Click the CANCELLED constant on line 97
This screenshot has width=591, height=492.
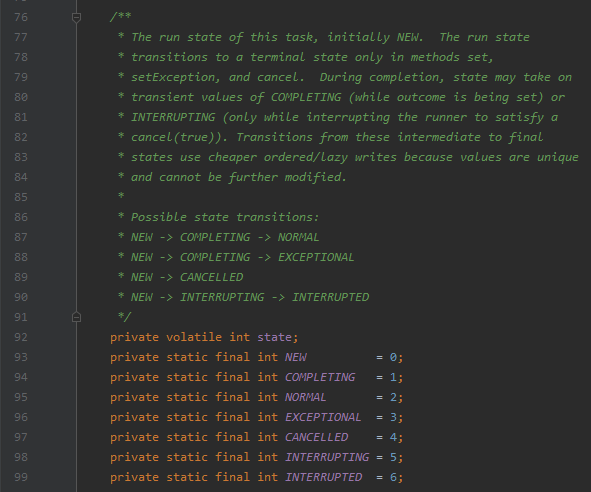point(317,437)
